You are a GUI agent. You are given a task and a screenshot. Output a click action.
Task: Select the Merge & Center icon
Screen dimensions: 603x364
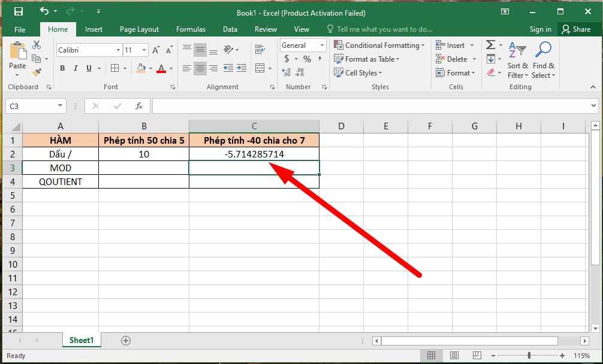tap(260, 68)
